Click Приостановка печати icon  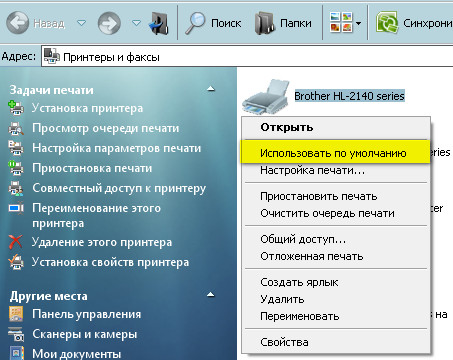pos(16,168)
